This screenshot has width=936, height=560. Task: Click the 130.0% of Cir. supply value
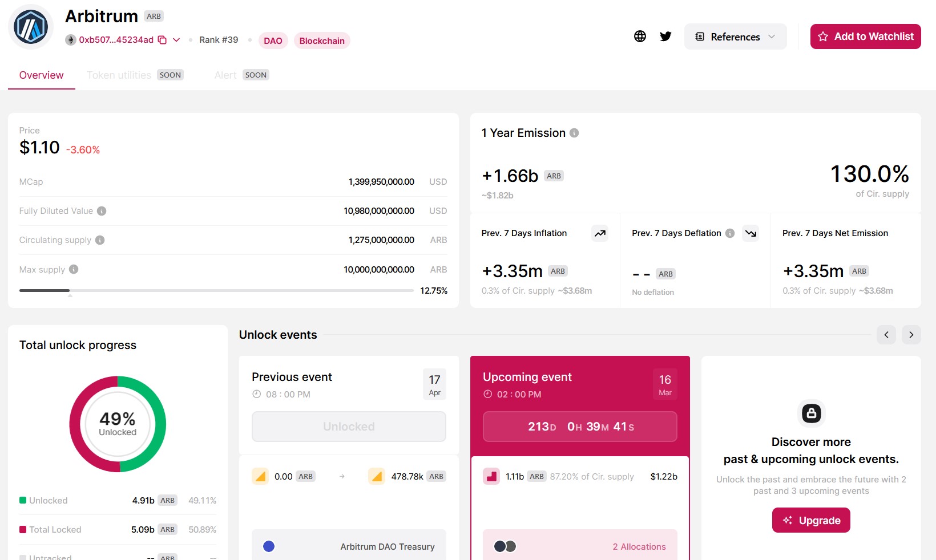[x=869, y=174]
